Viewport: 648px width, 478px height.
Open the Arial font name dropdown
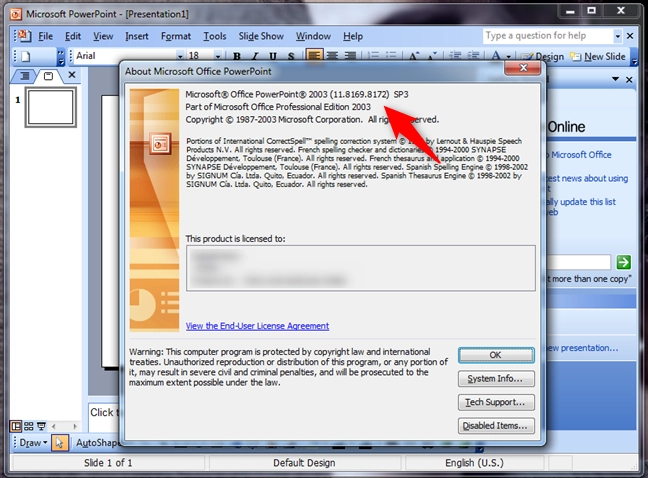[180, 56]
